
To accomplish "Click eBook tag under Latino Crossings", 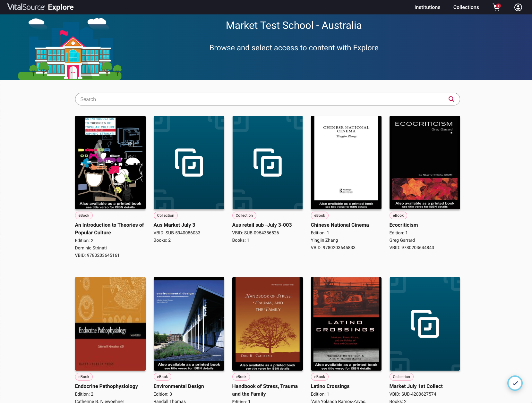I will pos(320,377).
